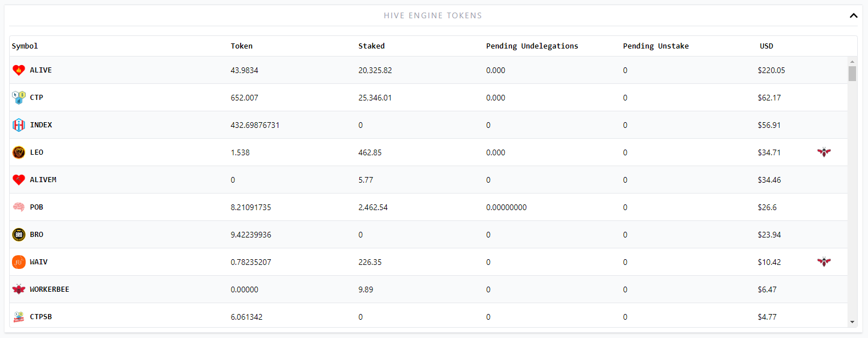This screenshot has width=868, height=338.
Task: Click ALIVE token amount 43.9834
Action: pos(245,70)
